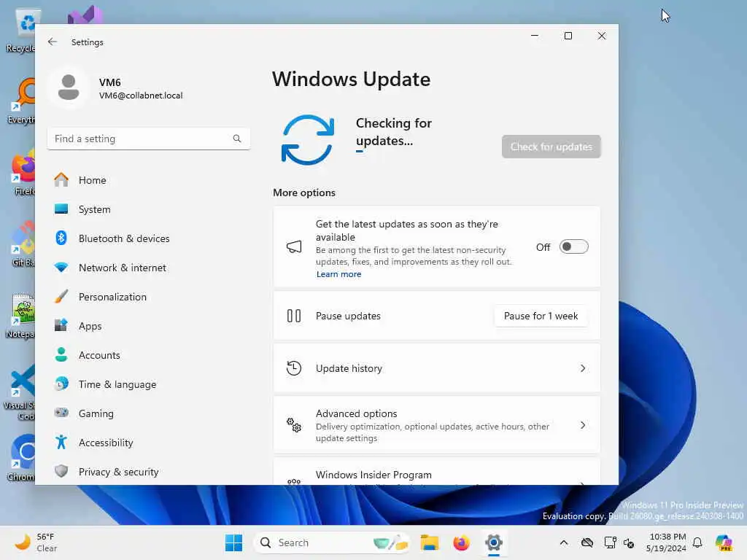The image size is (747, 560).
Task: Open the notification bell
Action: tap(697, 542)
